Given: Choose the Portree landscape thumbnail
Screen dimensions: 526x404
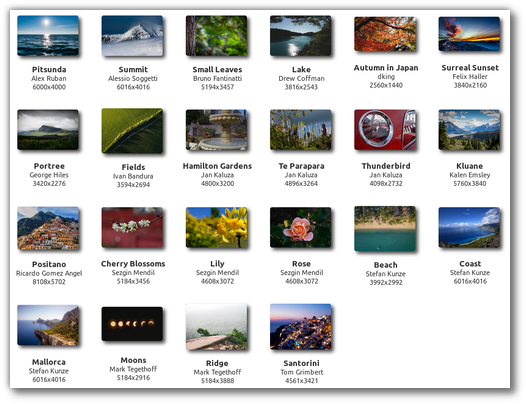Looking at the screenshot, I should click(48, 130).
